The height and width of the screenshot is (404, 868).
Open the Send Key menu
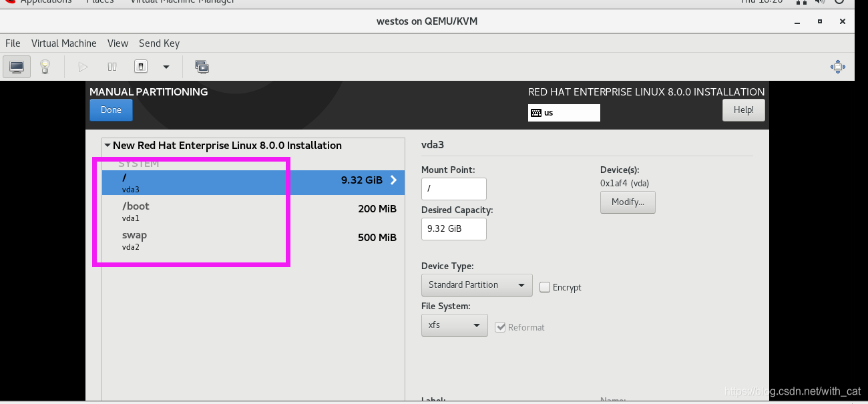159,43
